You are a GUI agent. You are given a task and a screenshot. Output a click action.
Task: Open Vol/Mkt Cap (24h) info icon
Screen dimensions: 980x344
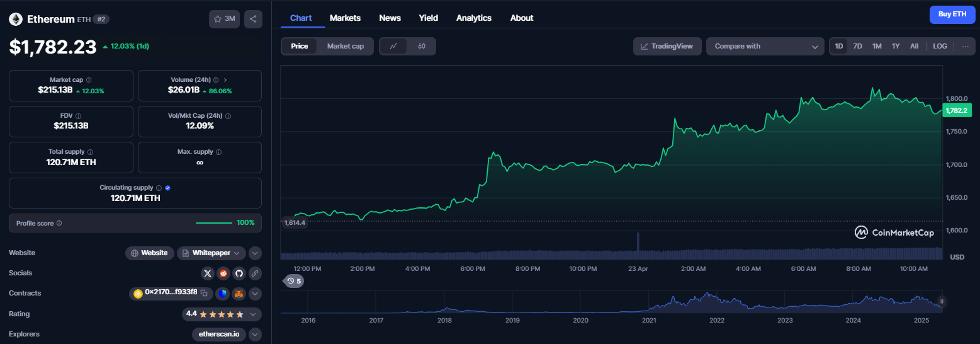pos(228,116)
